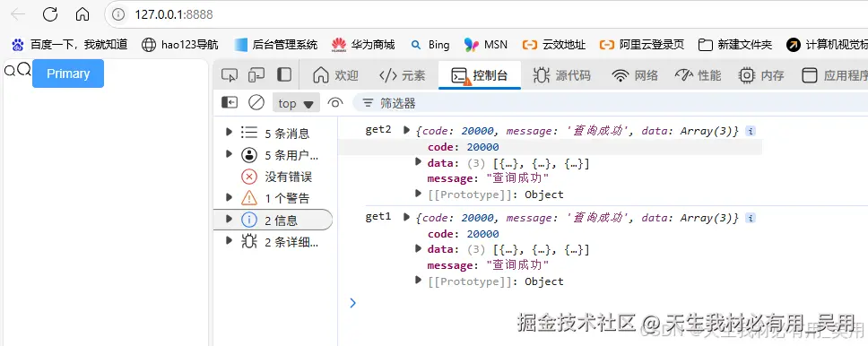Click the warning triangle icon in sidebar

point(249,198)
